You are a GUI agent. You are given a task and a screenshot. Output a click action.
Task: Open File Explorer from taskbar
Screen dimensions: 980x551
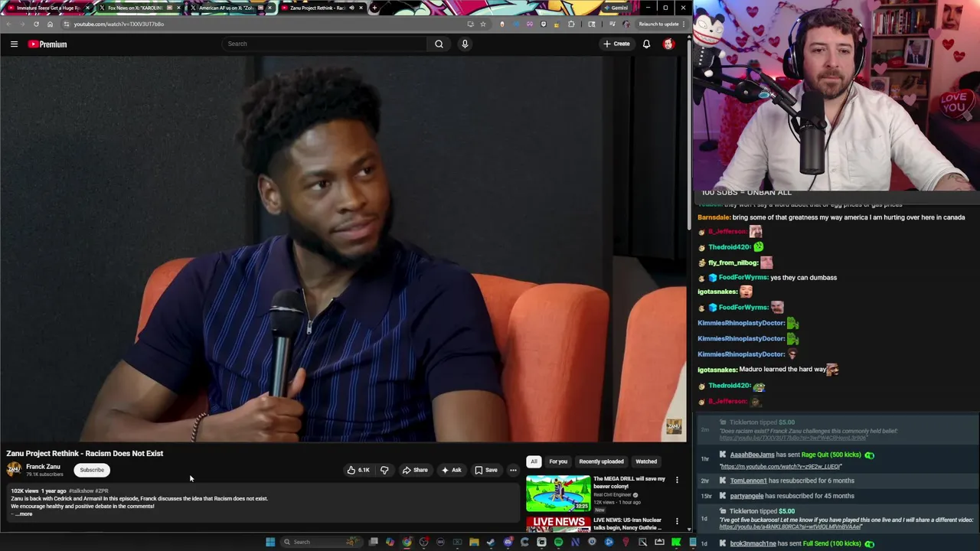(475, 542)
